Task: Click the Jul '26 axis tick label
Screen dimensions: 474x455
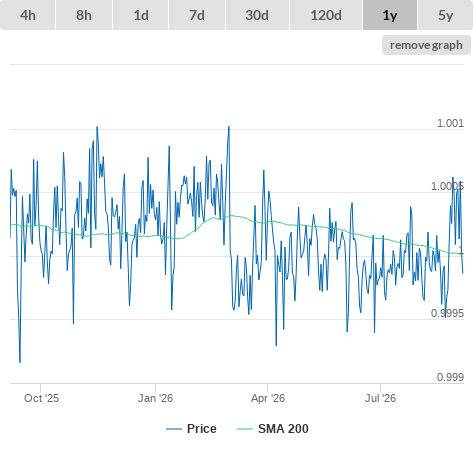Action: point(380,398)
